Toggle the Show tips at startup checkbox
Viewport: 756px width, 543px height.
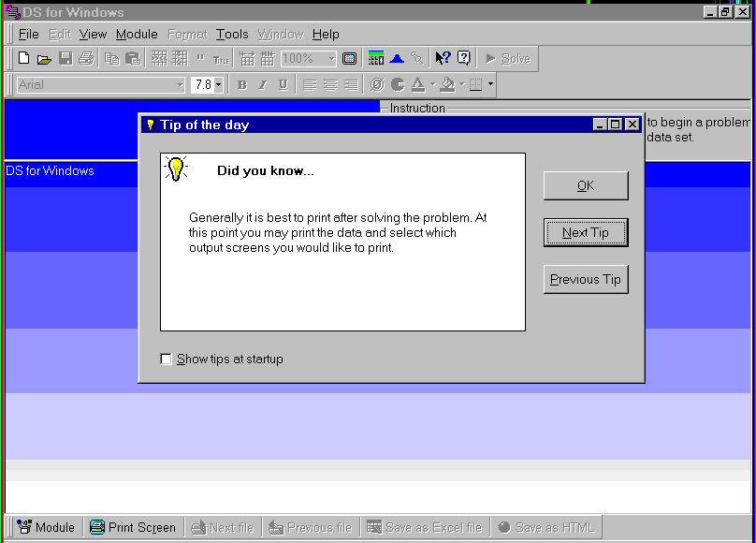click(x=167, y=360)
